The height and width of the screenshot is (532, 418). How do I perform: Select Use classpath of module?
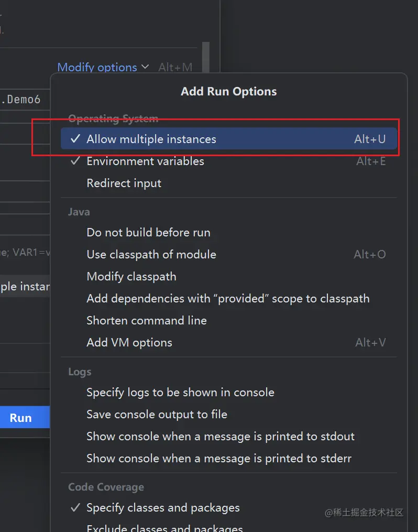coord(151,255)
